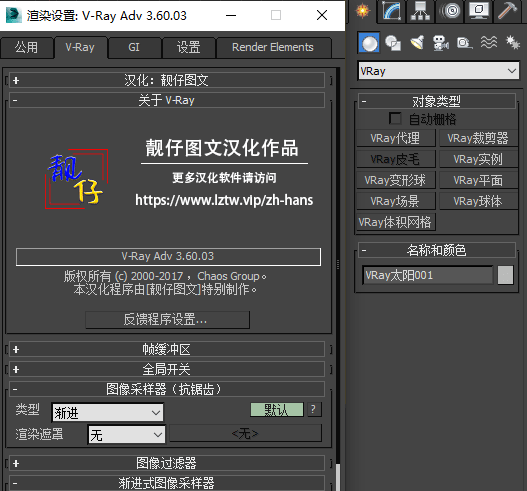Select the Shapes category icon

[x=393, y=43]
